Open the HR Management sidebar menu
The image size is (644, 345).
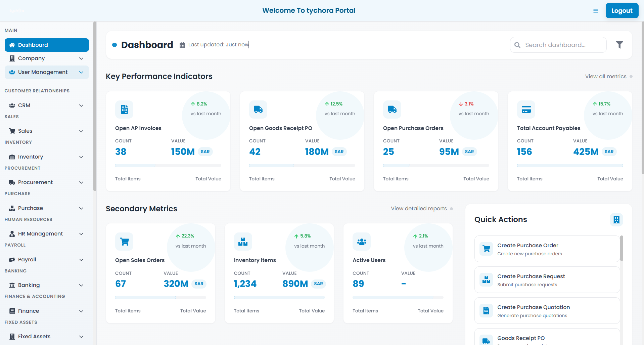pos(47,234)
